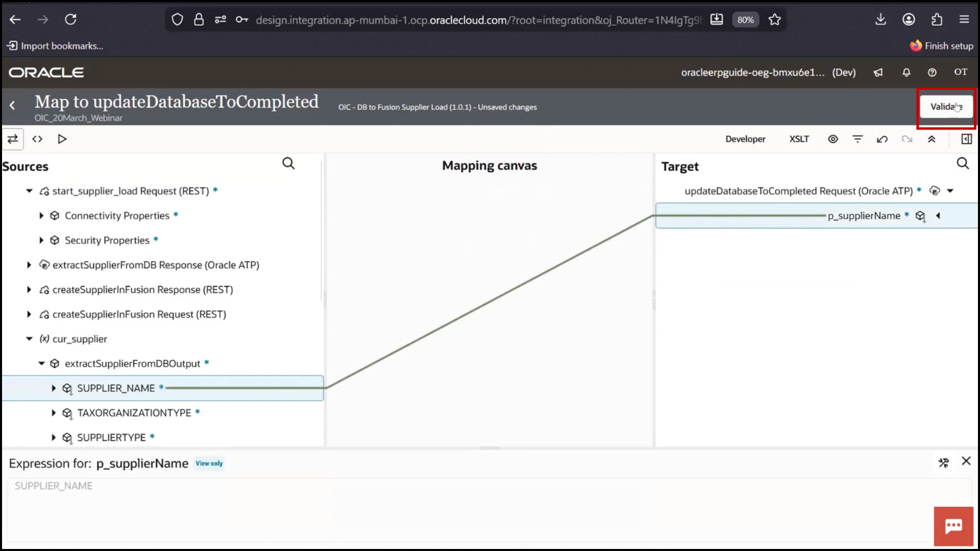Click Oracle ATP cloud icon in Target
This screenshot has height=551, width=980.
click(x=935, y=191)
